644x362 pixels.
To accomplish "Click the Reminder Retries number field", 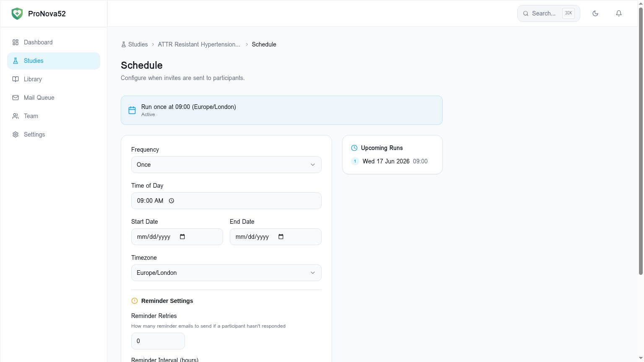I will [158, 341].
